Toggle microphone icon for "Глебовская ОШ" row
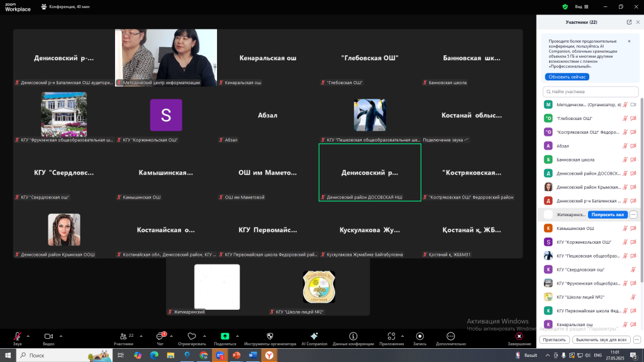644x362 pixels. pyautogui.click(x=625, y=119)
